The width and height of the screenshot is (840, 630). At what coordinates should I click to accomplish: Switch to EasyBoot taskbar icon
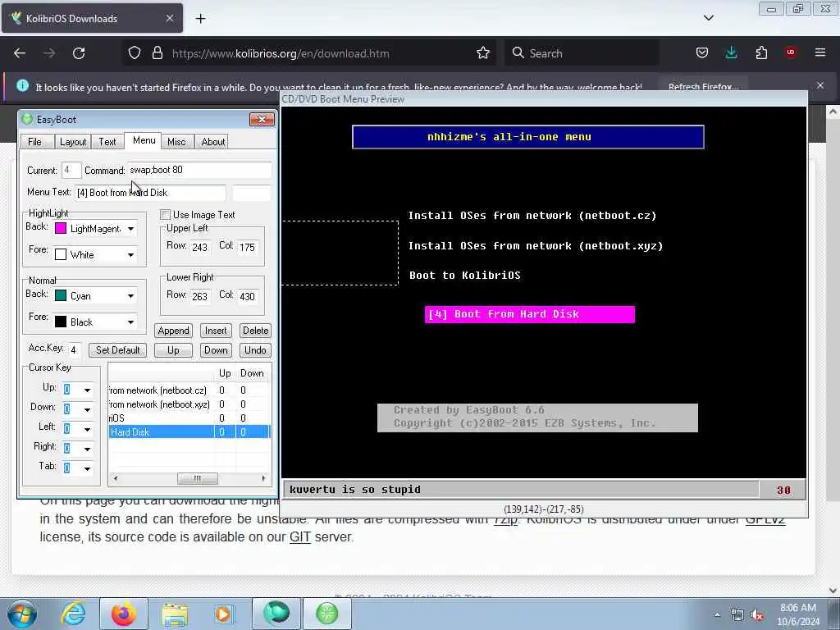point(326,614)
